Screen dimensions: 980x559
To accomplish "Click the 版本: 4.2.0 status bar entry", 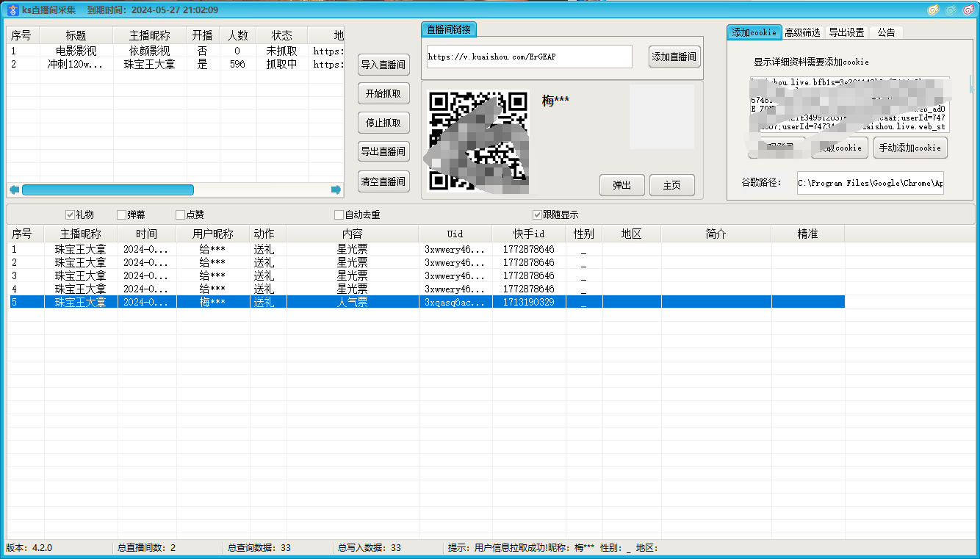I will 29,548.
